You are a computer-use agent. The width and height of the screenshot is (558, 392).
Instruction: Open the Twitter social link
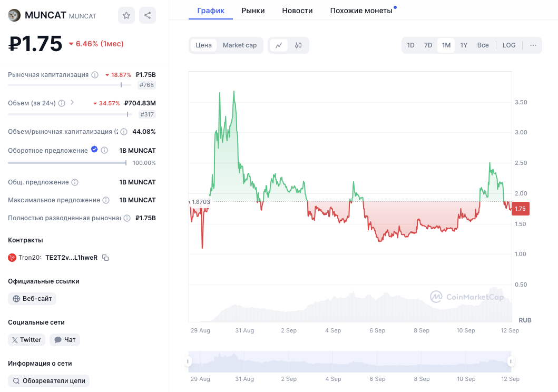(x=26, y=340)
